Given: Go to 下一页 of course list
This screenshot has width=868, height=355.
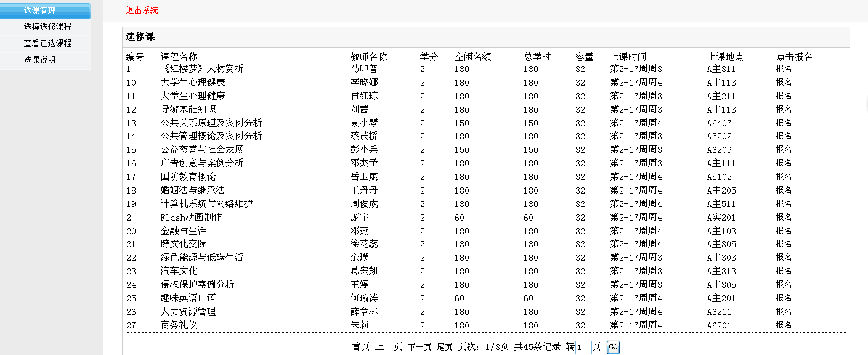Looking at the screenshot, I should 420,347.
